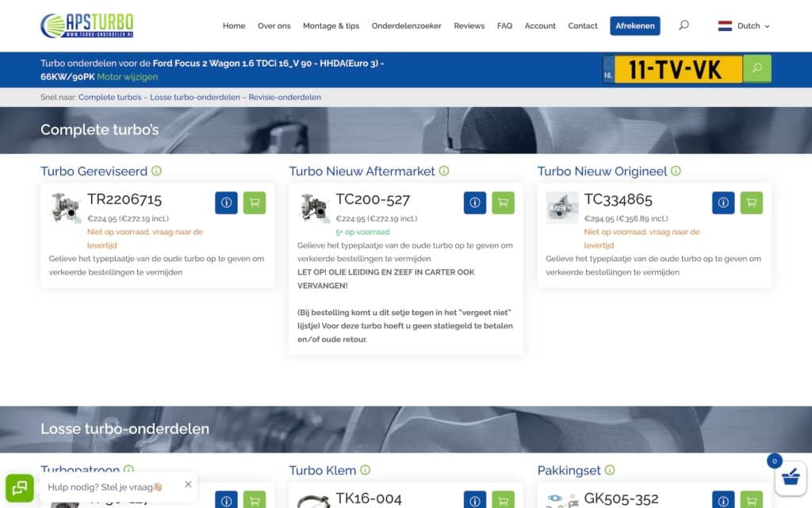
Task: Jump to Complete turbo's section link
Action: [109, 97]
